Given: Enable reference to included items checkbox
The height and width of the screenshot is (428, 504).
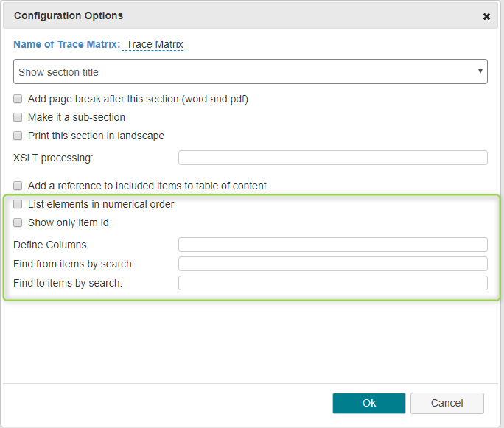Looking at the screenshot, I should click(18, 186).
